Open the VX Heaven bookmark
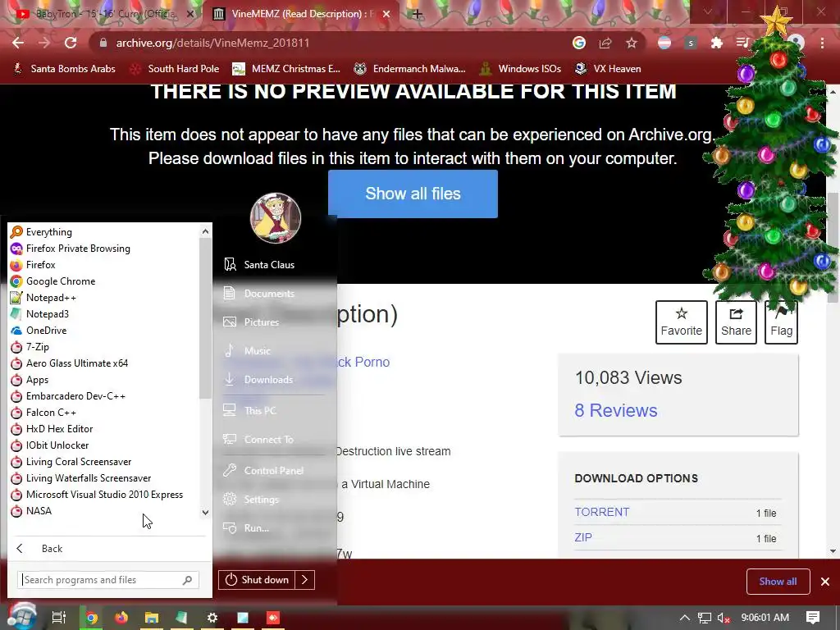840x630 pixels. 608,69
